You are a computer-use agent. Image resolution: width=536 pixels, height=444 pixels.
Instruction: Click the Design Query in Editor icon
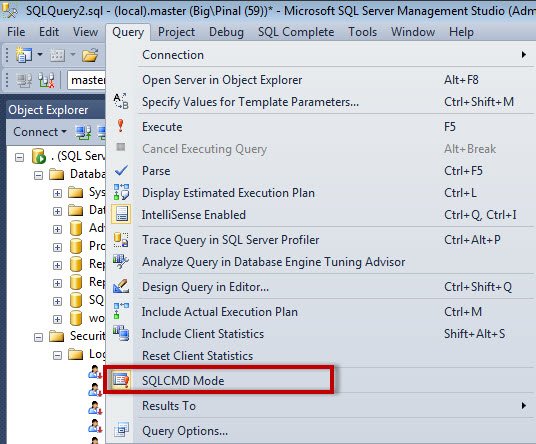121,286
